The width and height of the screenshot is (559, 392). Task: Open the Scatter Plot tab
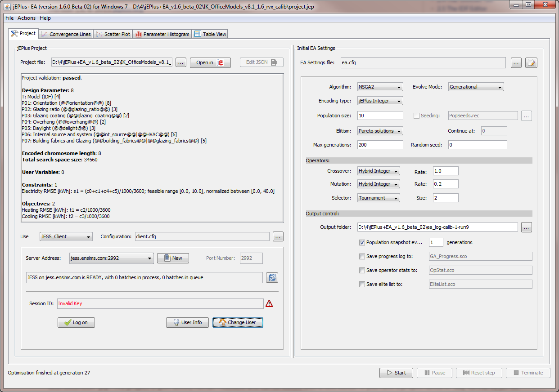tap(113, 34)
